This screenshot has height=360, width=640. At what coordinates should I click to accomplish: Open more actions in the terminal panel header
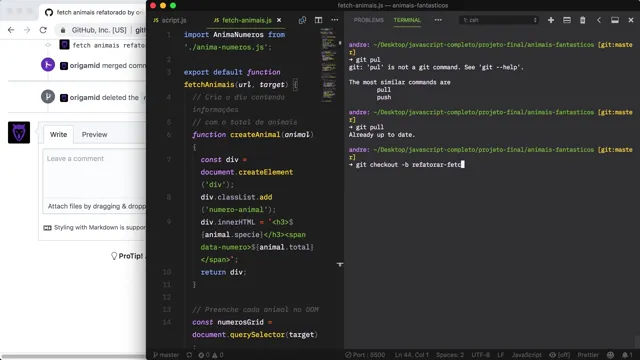pos(438,20)
